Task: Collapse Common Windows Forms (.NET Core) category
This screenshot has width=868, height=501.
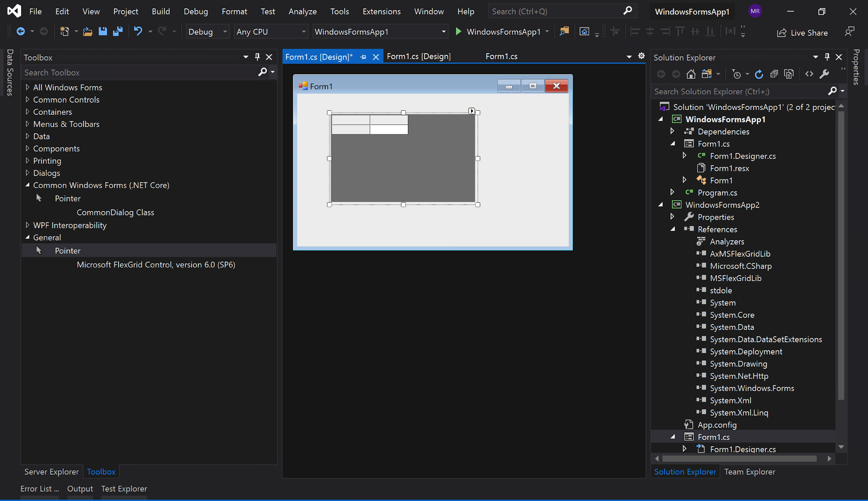Action: click(x=27, y=185)
